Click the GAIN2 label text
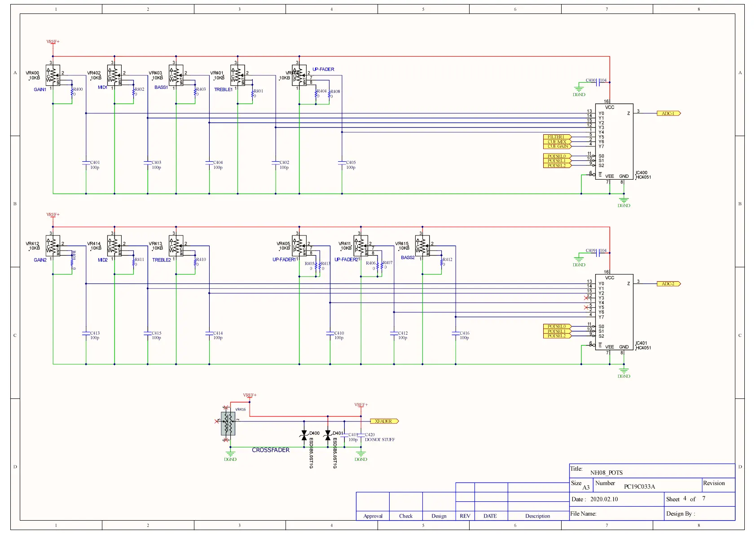This screenshot has height=535, width=756. pyautogui.click(x=40, y=260)
